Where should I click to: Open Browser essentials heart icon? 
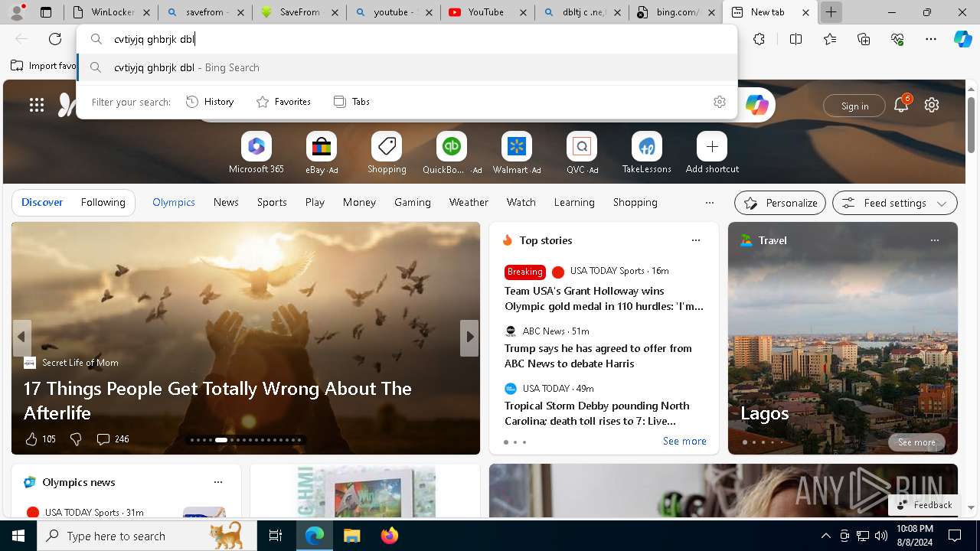coord(897,39)
